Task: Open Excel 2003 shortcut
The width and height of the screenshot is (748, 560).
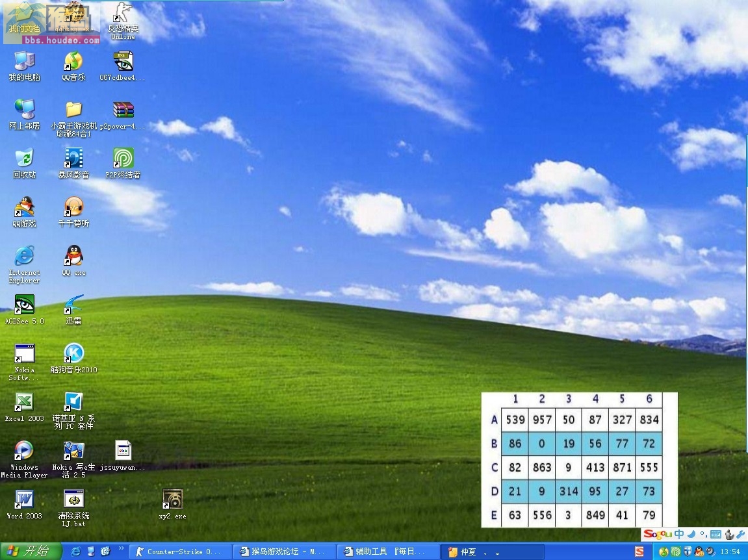Action: click(x=24, y=407)
